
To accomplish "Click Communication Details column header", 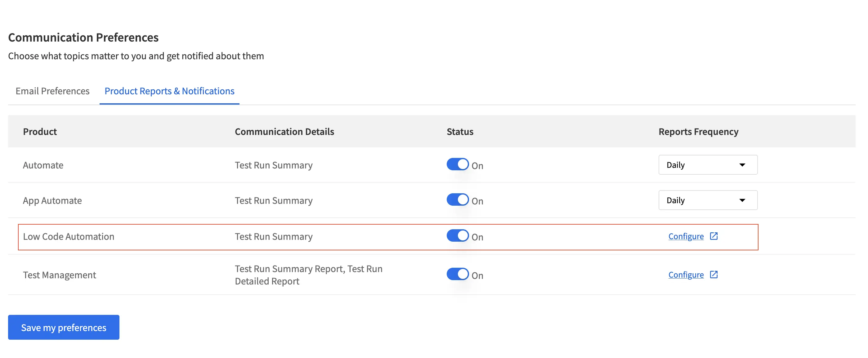I will tap(284, 132).
